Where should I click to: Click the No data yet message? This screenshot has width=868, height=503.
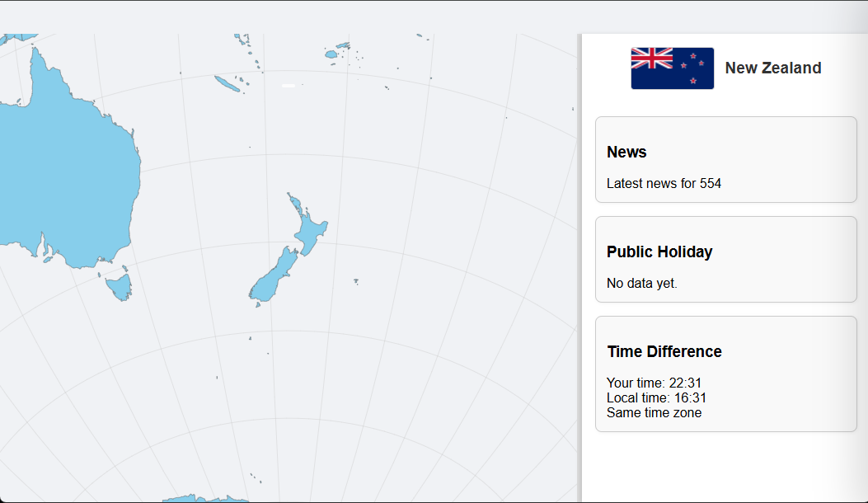click(x=641, y=283)
